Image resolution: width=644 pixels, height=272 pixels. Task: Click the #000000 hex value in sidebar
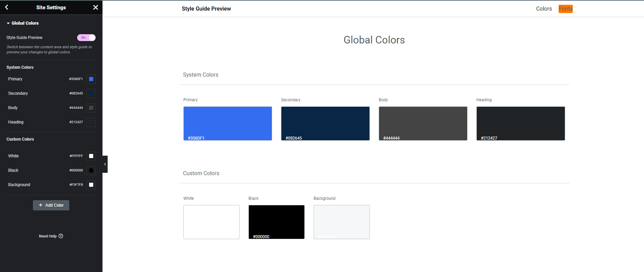tap(76, 170)
